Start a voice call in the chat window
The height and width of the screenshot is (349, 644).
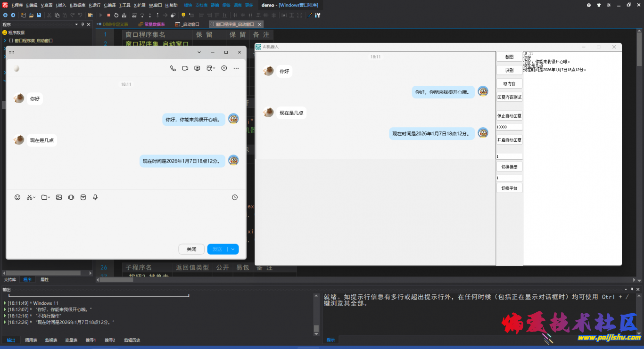[x=173, y=68]
